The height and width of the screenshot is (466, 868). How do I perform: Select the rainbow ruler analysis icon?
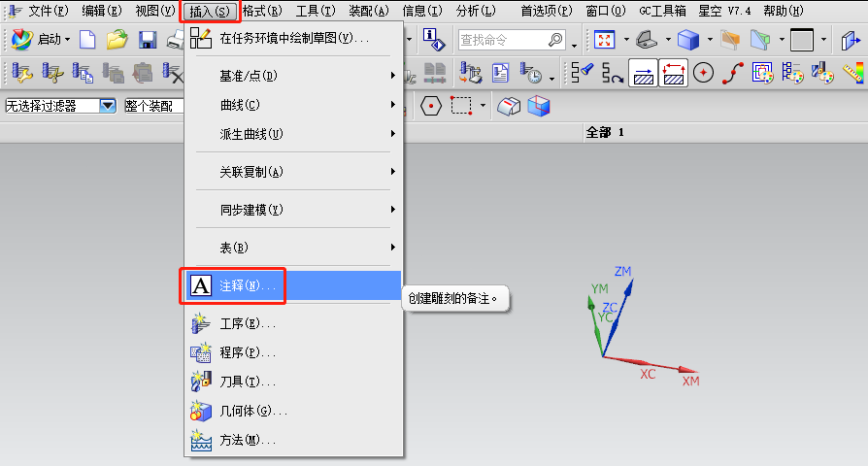[853, 73]
